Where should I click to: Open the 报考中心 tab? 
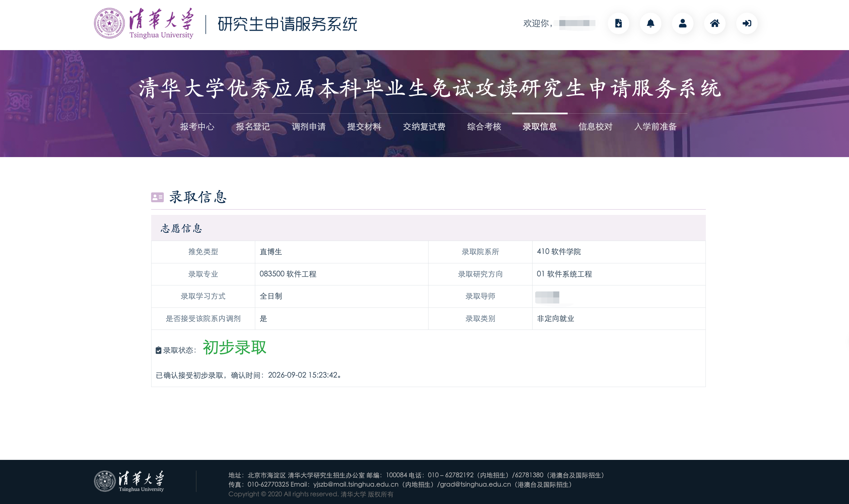[197, 127]
